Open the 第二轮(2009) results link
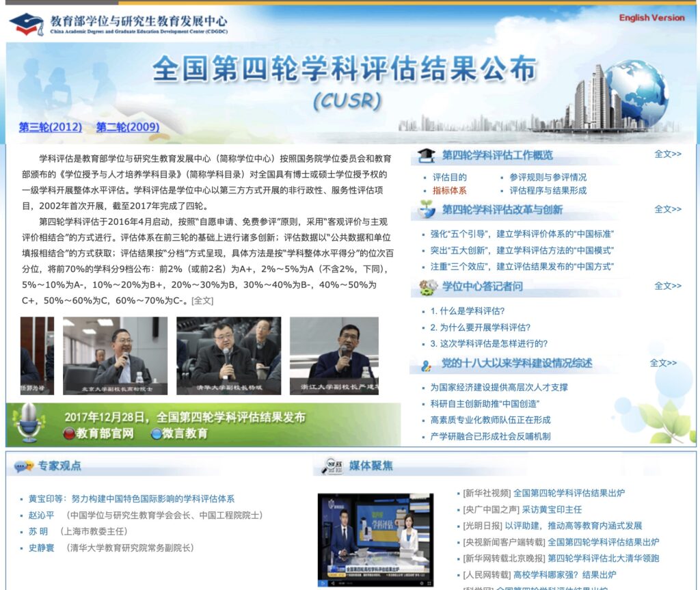This screenshot has height=590, width=700. (x=128, y=127)
